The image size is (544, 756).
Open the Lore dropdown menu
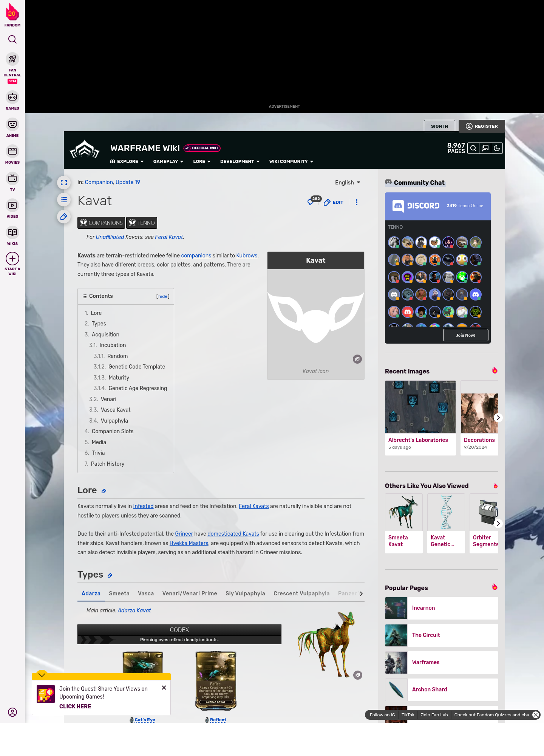click(x=202, y=161)
